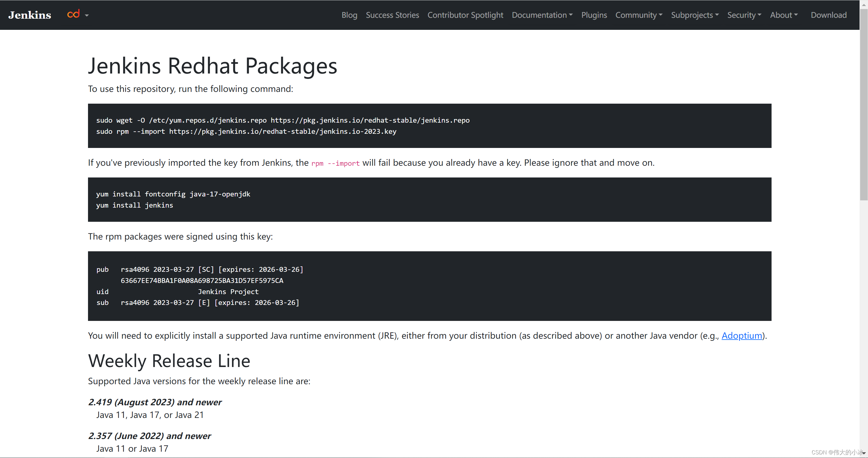The width and height of the screenshot is (868, 458).
Task: Click the 'yum install jenkins' line
Action: (134, 205)
